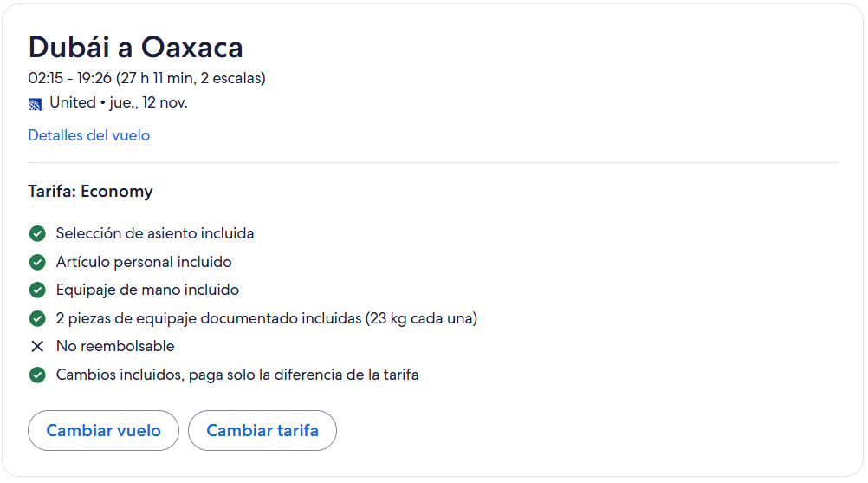
Task: Click the No reembolsable text
Action: pyautogui.click(x=115, y=346)
